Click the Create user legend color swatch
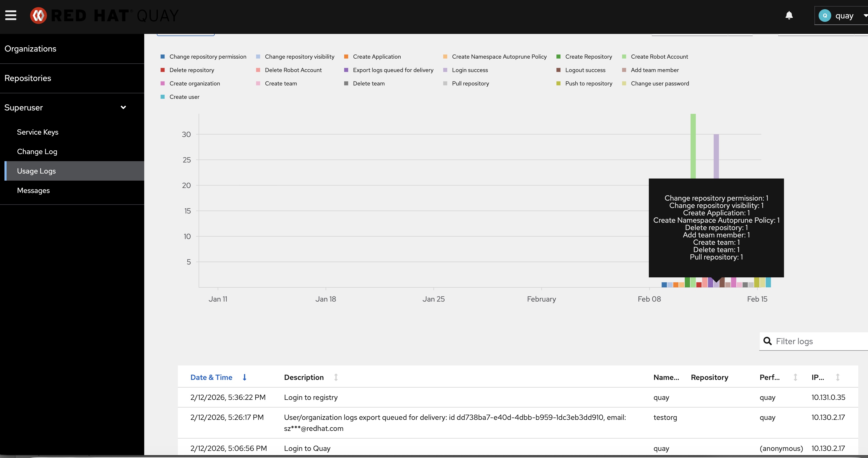 click(x=163, y=97)
